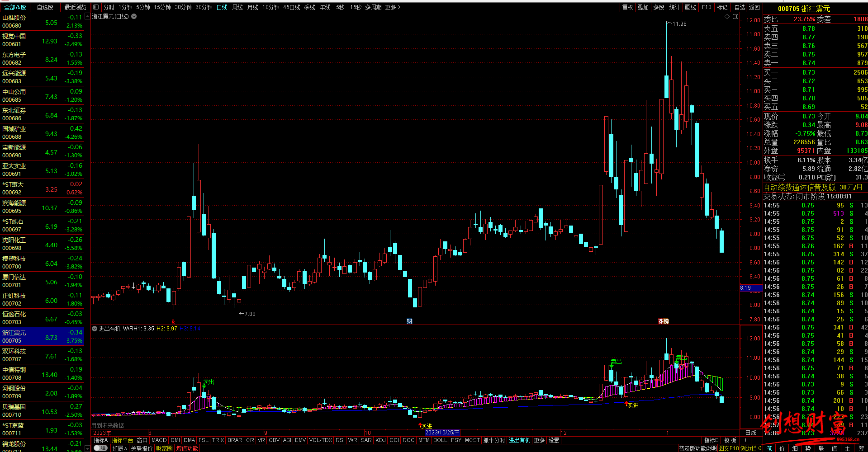The width and height of the screenshot is (868, 452).
Task: Switch to the 最近浏览 tab
Action: pos(75,7)
